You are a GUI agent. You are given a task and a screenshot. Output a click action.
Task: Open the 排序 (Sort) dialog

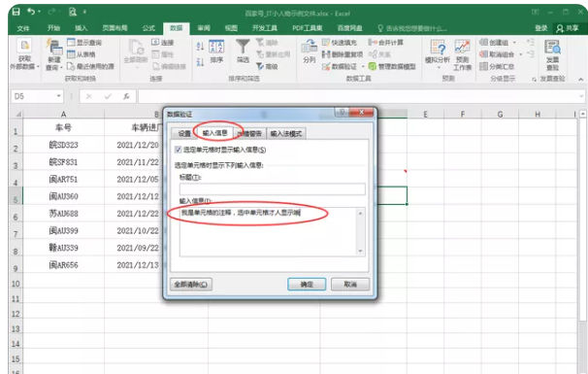point(216,51)
